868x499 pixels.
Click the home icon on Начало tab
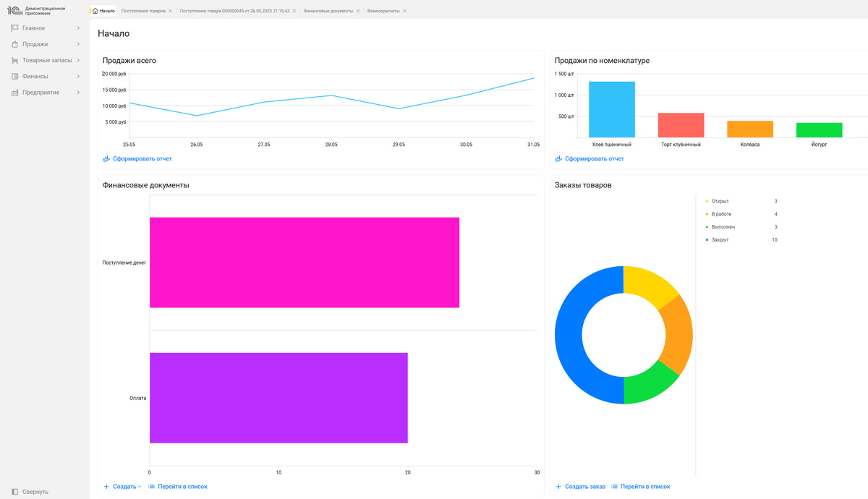pyautogui.click(x=95, y=11)
